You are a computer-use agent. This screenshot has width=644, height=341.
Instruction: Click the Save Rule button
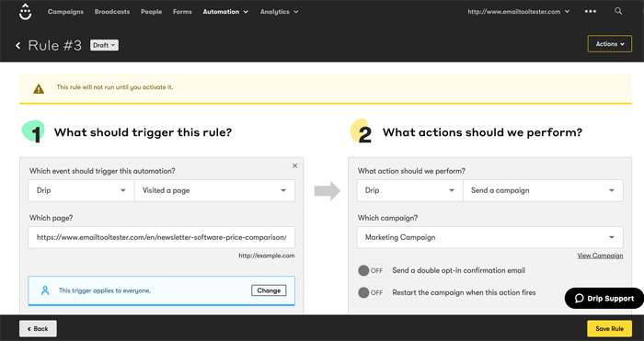609,329
